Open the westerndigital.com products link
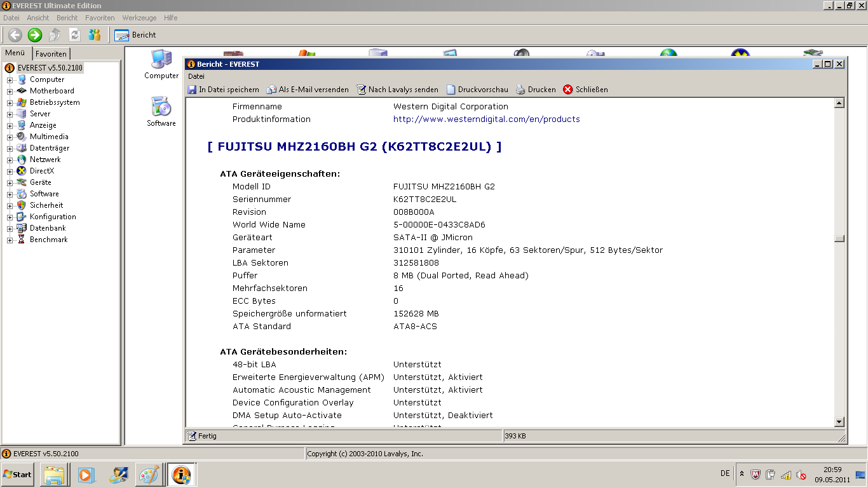This screenshot has width=868, height=488. (x=486, y=119)
